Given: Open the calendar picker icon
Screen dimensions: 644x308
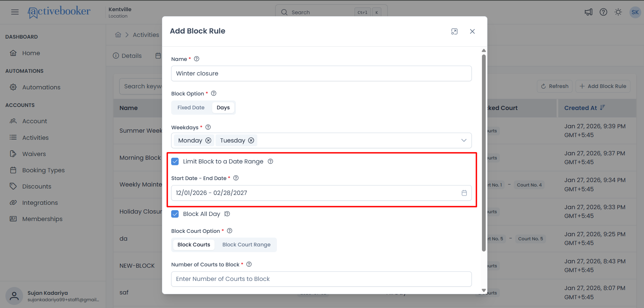Looking at the screenshot, I should point(464,193).
